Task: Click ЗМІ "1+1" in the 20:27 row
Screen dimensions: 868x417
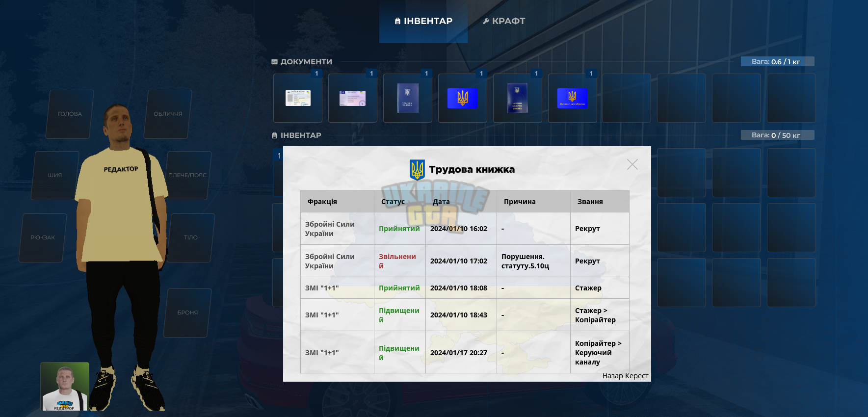Action: coord(322,353)
